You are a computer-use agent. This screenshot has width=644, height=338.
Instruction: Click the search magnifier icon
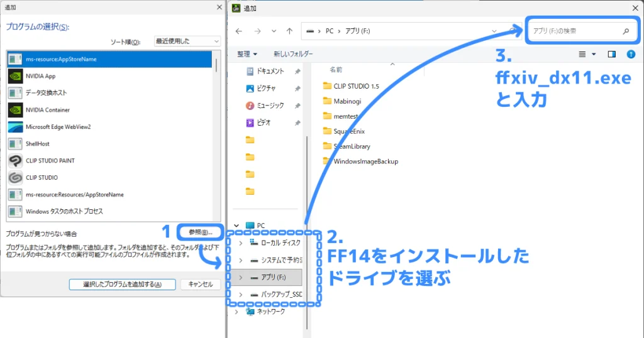[626, 31]
